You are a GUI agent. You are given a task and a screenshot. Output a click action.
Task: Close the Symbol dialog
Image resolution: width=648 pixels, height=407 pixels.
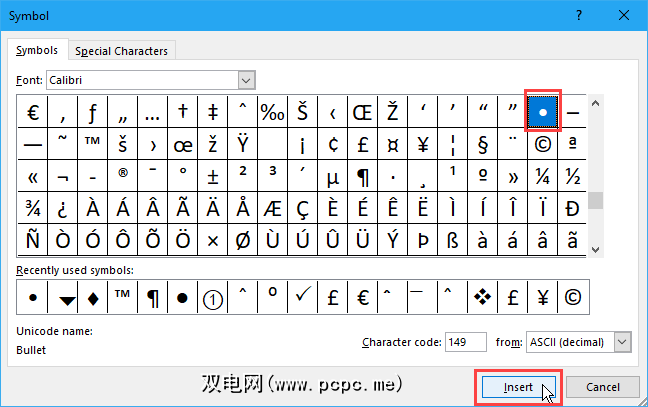pyautogui.click(x=624, y=16)
